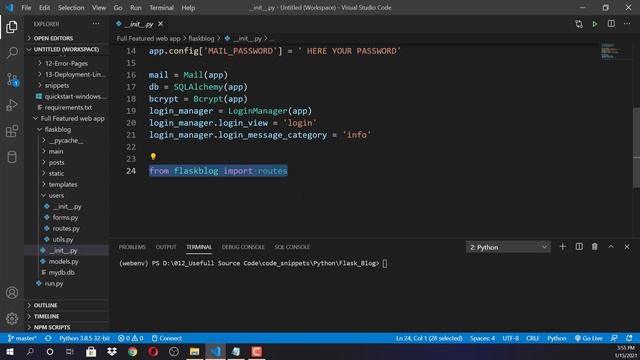Image resolution: width=640 pixels, height=360 pixels.
Task: Create a new terminal with plus icon
Action: (562, 247)
